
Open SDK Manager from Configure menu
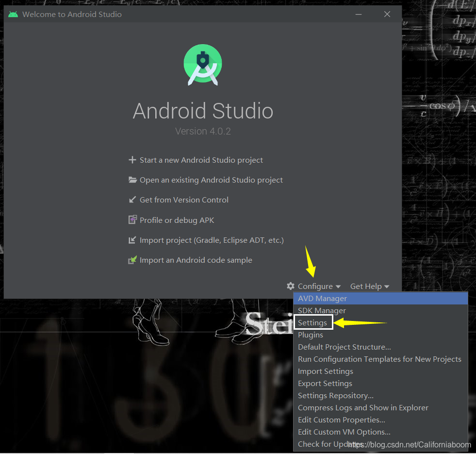[381, 311]
